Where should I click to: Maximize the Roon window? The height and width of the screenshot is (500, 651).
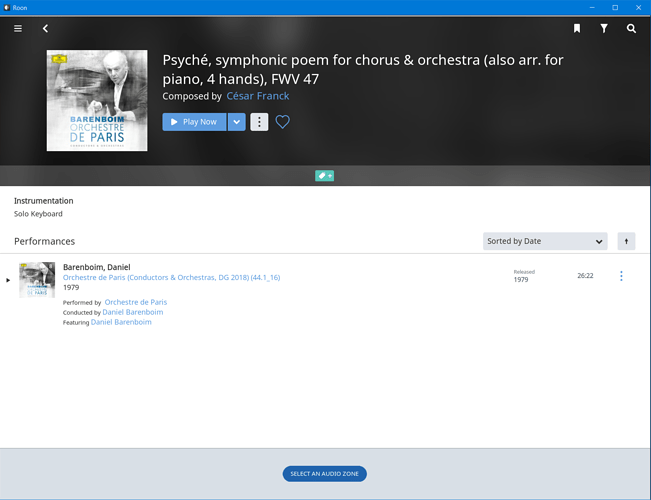point(615,7)
